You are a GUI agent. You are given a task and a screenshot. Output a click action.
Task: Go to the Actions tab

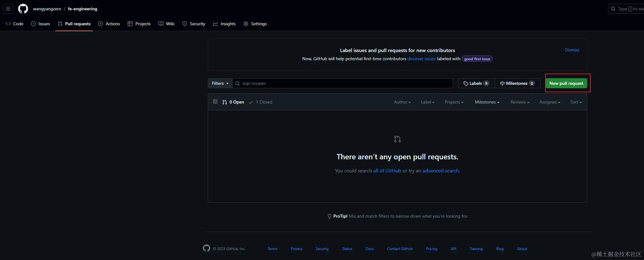tap(109, 24)
